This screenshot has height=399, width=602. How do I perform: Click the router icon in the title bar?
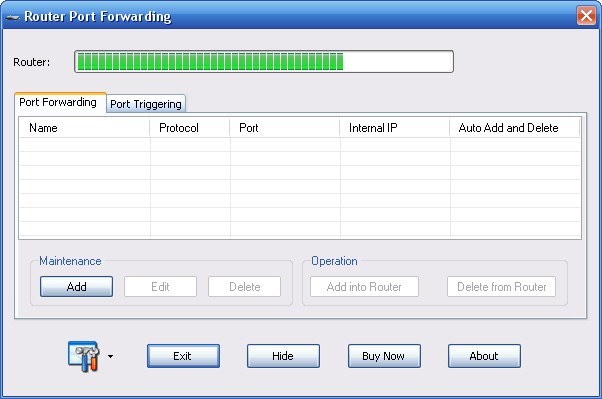click(x=12, y=17)
